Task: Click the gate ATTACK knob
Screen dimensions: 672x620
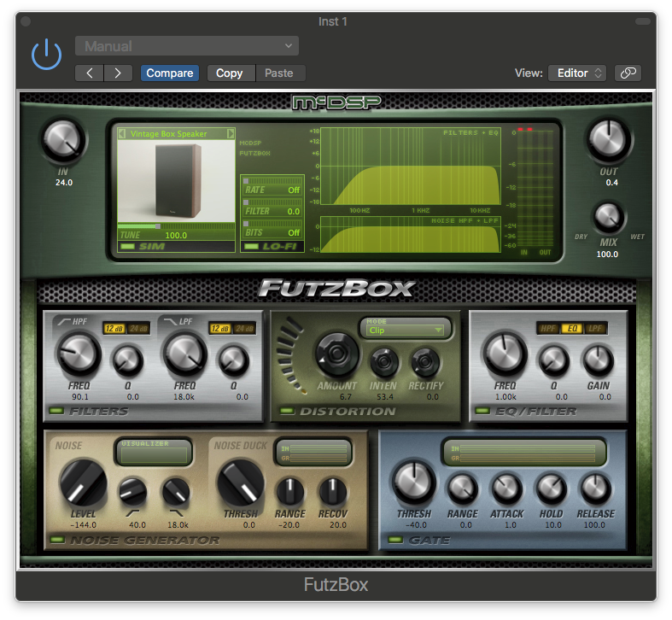Action: coord(506,488)
